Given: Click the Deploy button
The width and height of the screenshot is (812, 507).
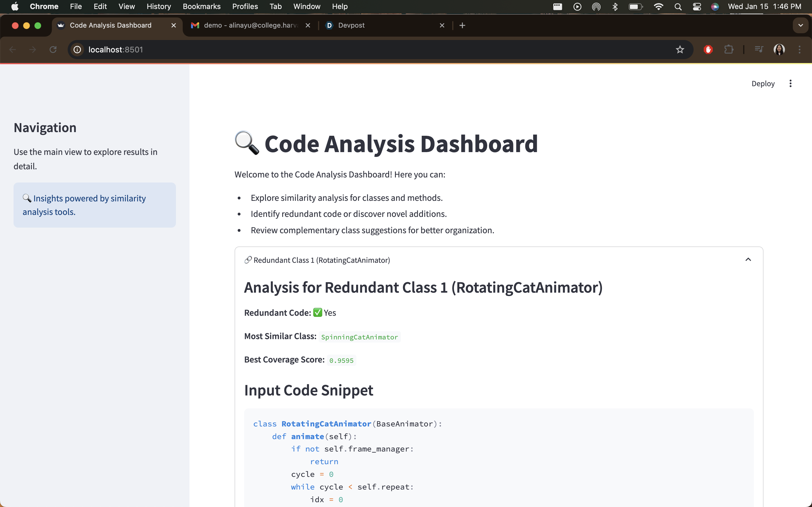Looking at the screenshot, I should pos(763,84).
